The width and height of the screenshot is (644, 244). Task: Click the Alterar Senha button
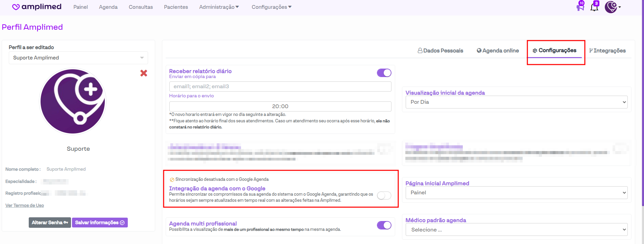point(50,223)
